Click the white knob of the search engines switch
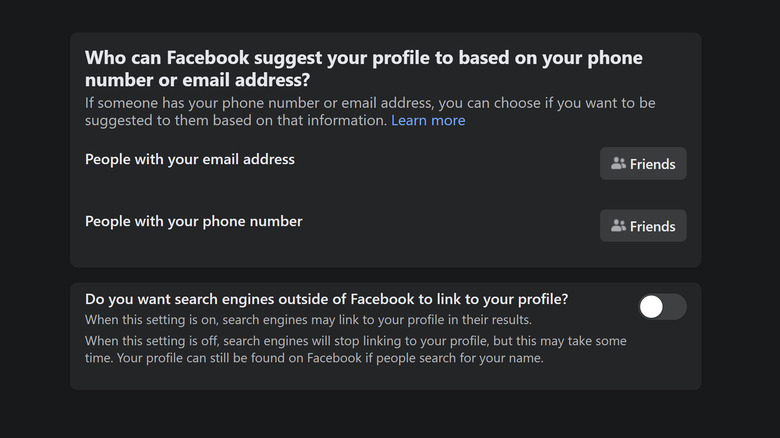The width and height of the screenshot is (780, 438). pos(651,307)
